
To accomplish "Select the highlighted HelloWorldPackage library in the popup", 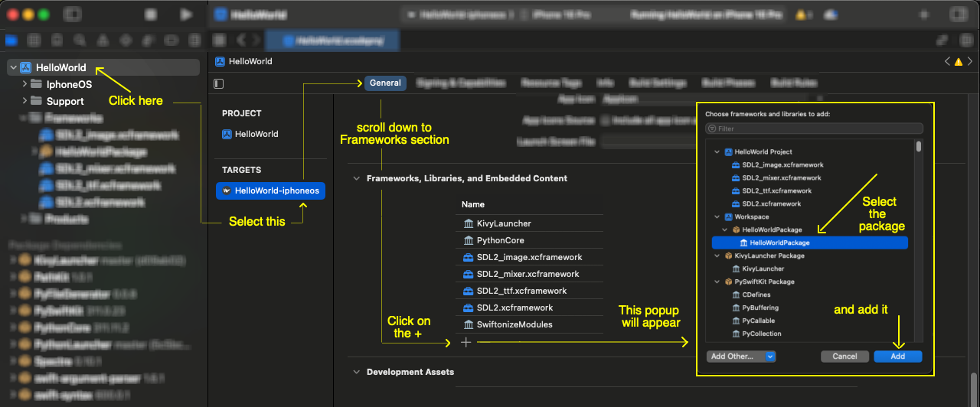I will 810,243.
